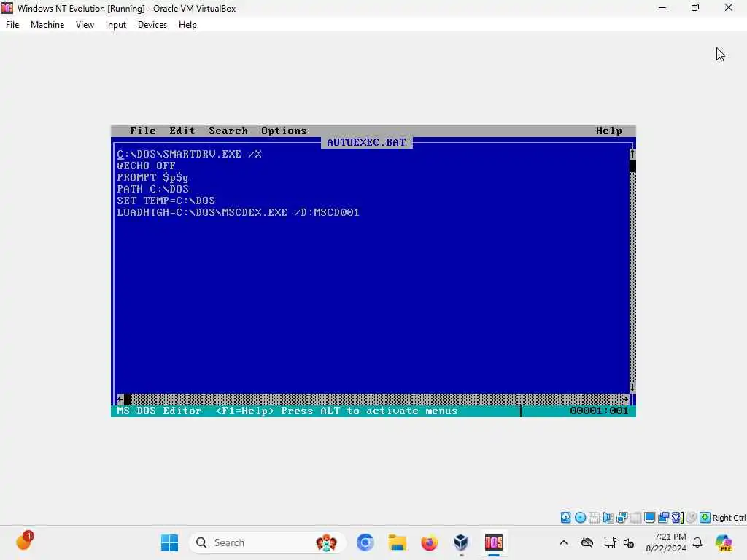Click the mouse integration status icon
Screen dimensions: 747x560
point(692,518)
